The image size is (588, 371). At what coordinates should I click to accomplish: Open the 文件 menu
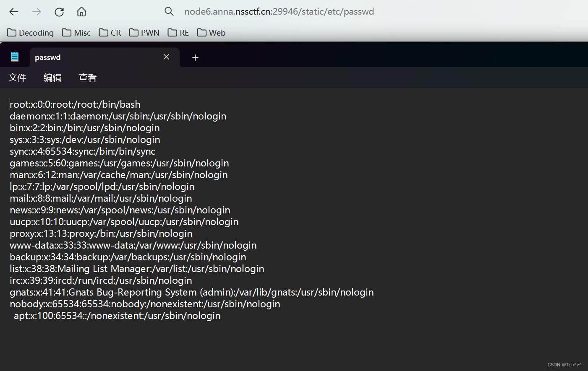pos(17,77)
